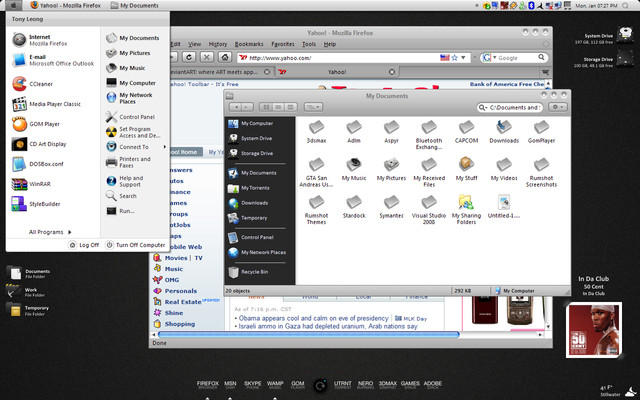The height and width of the screenshot is (400, 640).
Task: Open My Stuff folder
Action: pos(466,169)
